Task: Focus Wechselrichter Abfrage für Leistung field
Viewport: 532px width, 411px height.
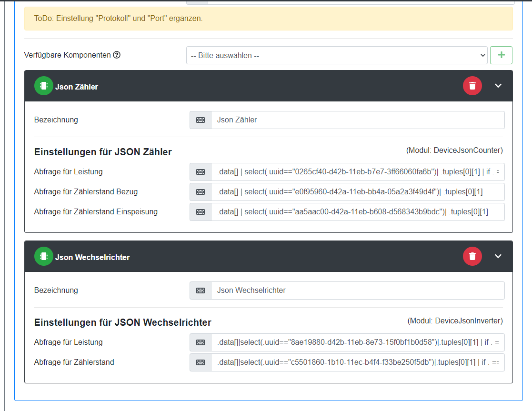Action: (x=357, y=342)
